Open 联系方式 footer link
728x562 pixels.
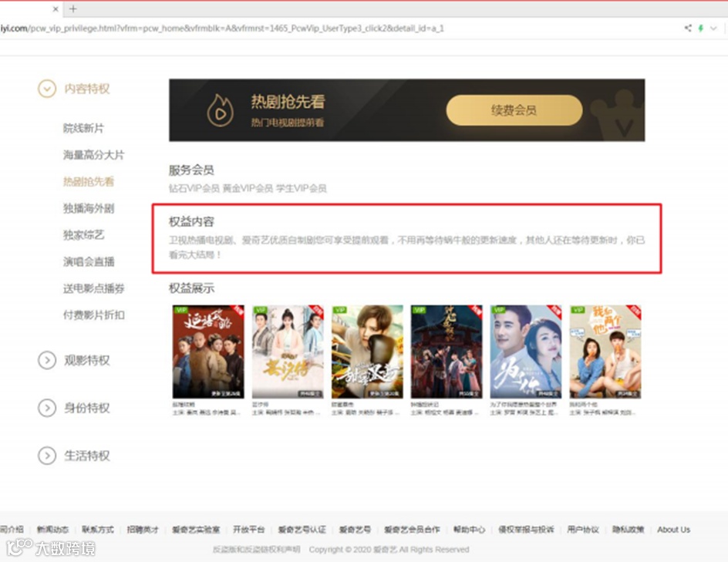pyautogui.click(x=97, y=530)
